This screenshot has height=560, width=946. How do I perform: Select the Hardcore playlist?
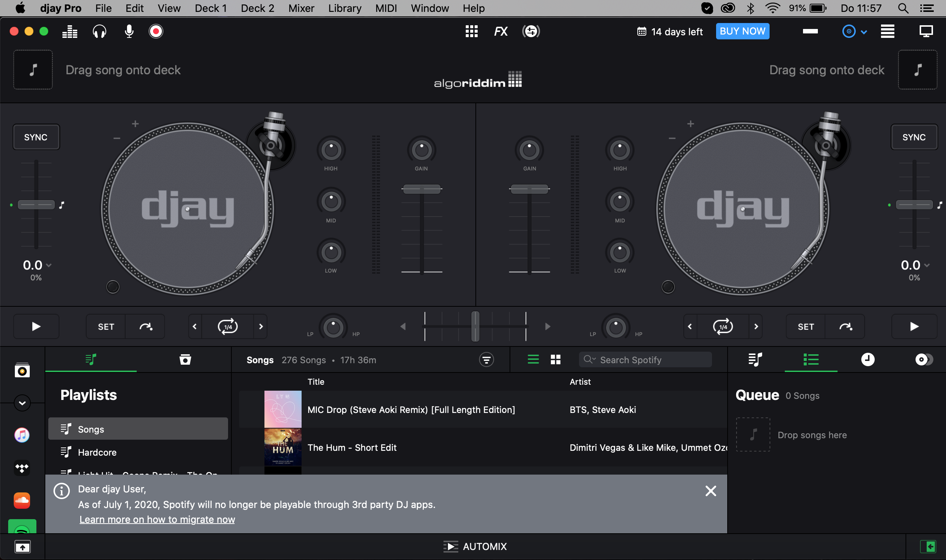pos(138,452)
